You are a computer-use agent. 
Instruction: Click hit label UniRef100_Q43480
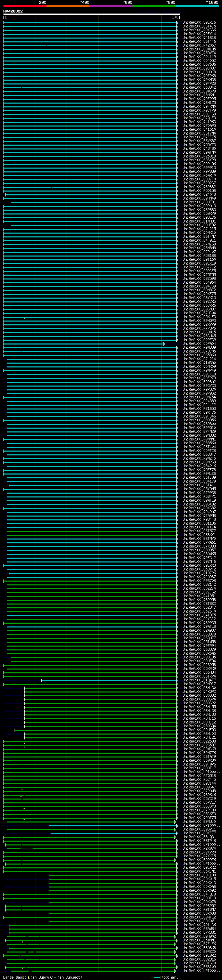pos(199,148)
